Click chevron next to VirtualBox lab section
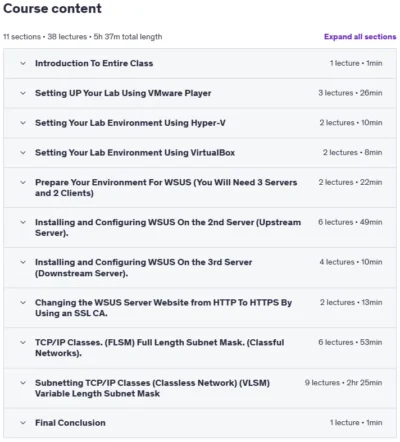 click(23, 153)
